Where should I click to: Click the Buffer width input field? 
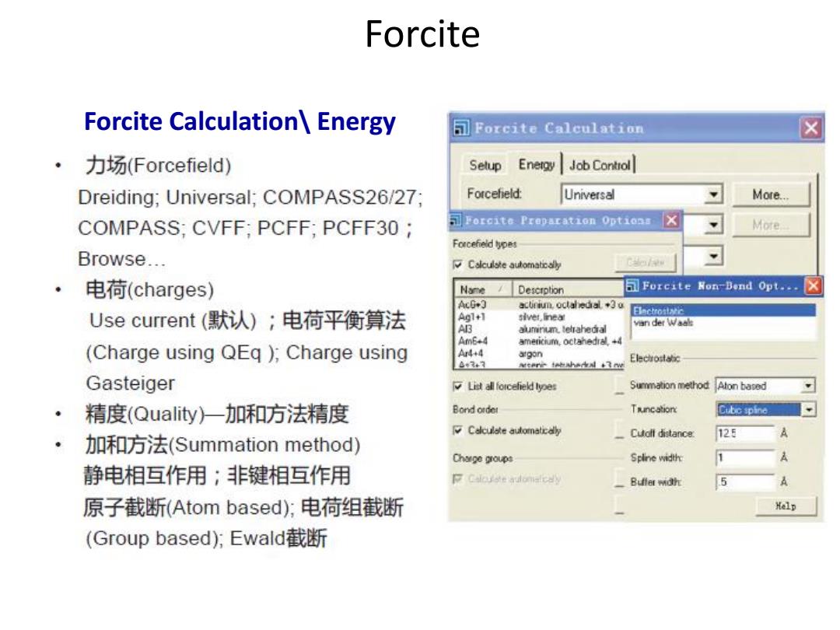745,481
